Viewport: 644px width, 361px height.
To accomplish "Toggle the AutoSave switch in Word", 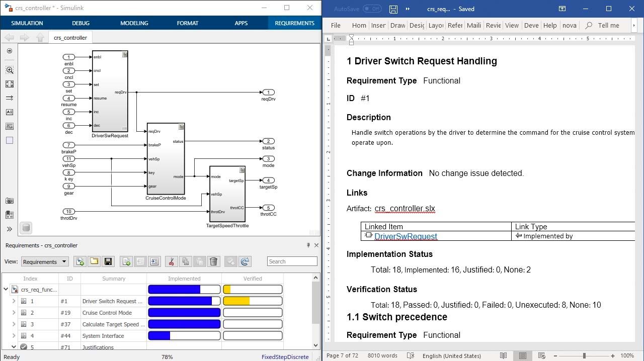I will coord(372,9).
